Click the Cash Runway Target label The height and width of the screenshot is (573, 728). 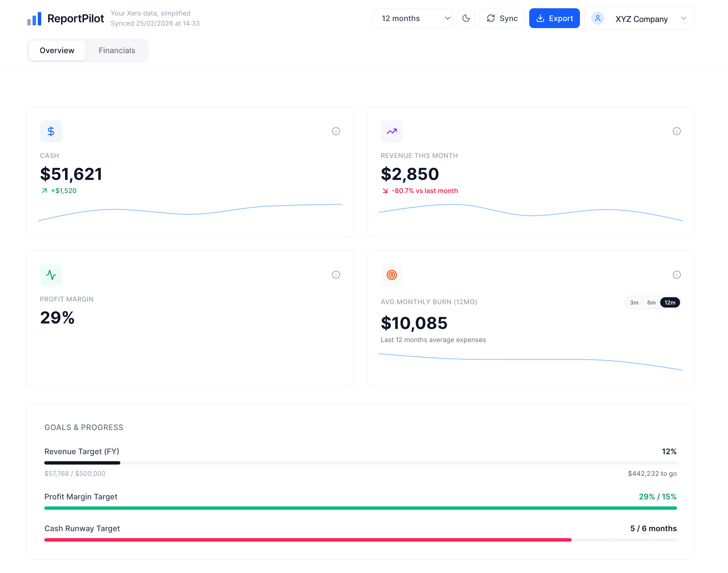click(82, 528)
